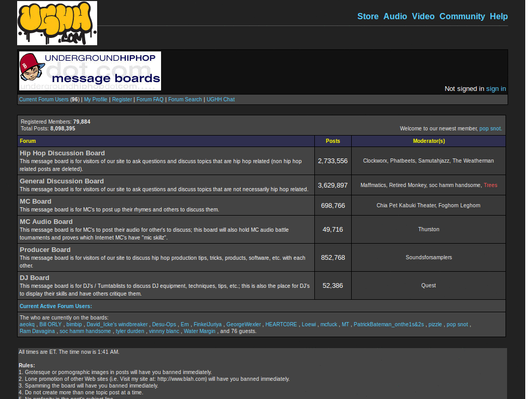The image size is (532, 399).
Task: View newest member pop snot's profile
Action: point(490,129)
